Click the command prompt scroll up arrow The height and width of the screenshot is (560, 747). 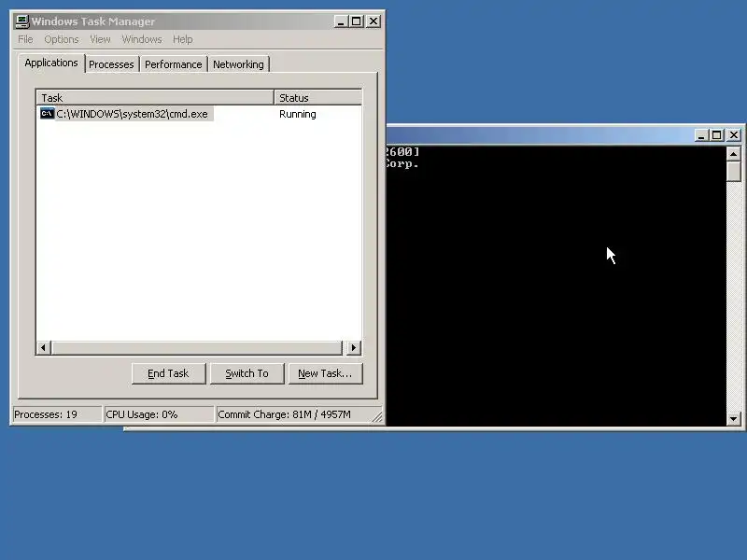tap(734, 154)
